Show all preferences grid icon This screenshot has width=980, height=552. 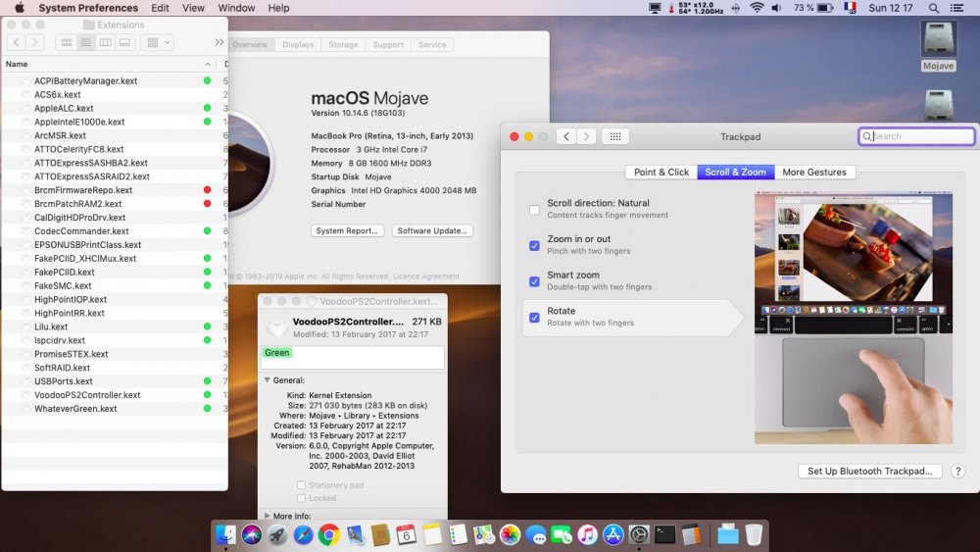coord(615,136)
